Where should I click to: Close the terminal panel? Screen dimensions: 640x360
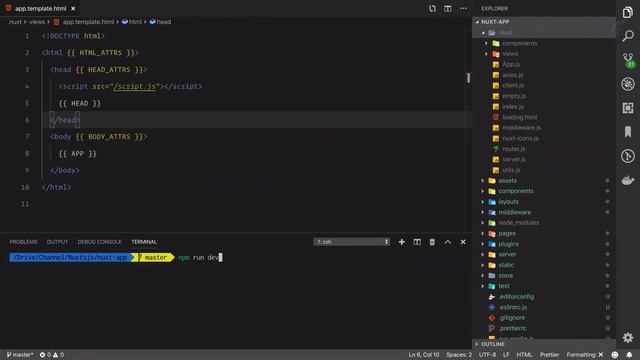[463, 242]
